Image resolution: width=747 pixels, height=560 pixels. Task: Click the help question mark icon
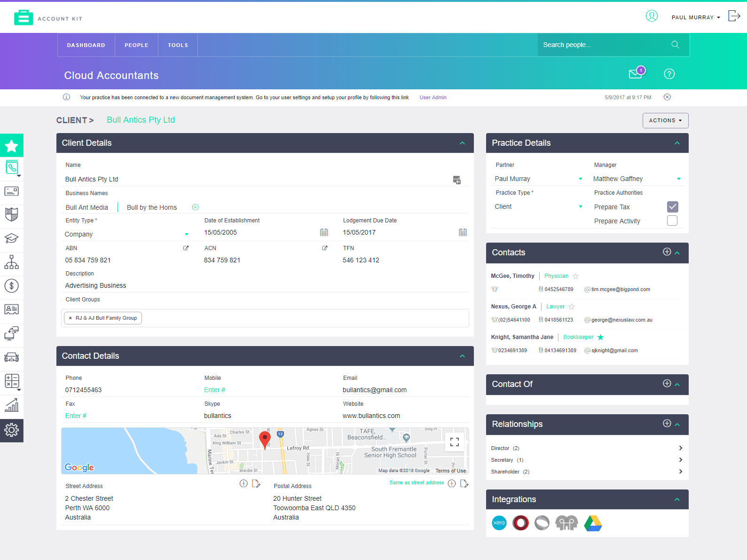point(669,74)
